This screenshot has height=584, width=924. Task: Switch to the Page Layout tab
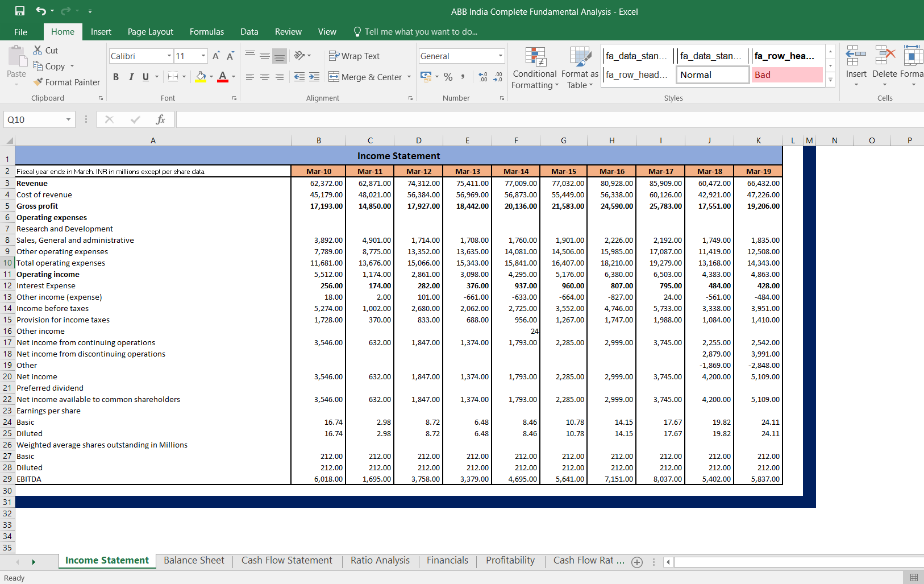click(151, 32)
